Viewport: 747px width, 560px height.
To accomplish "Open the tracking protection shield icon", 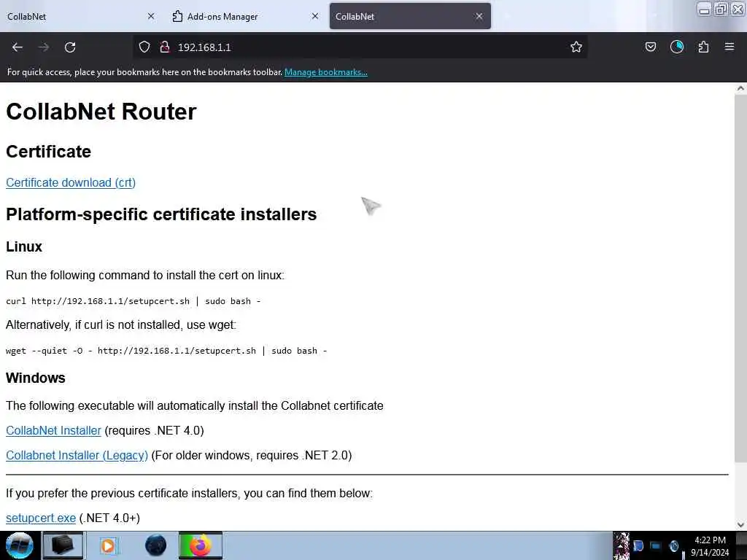I will [144, 47].
